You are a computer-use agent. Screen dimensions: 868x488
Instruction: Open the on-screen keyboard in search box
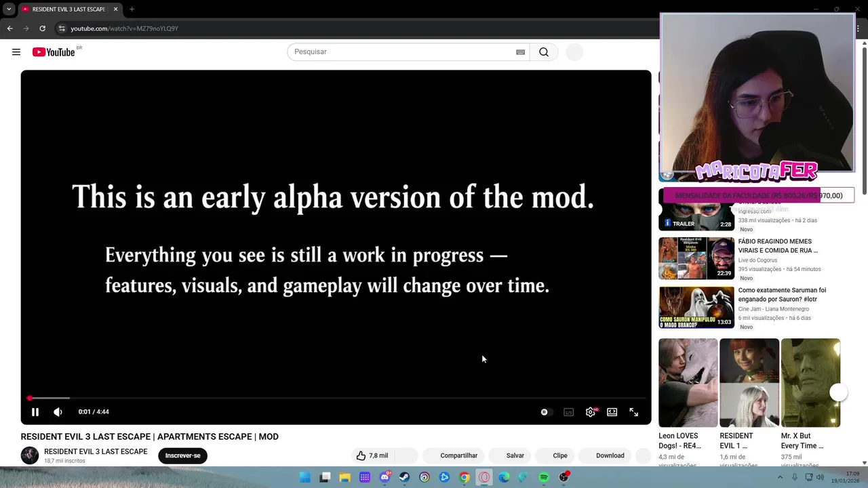(521, 52)
